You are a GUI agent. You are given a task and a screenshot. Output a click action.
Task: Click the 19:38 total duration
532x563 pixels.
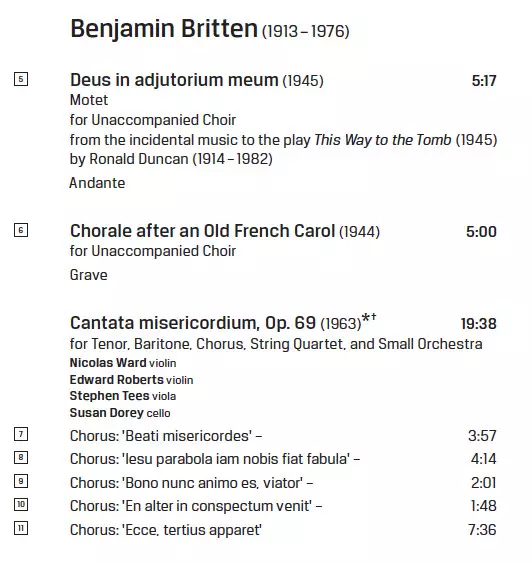click(479, 324)
